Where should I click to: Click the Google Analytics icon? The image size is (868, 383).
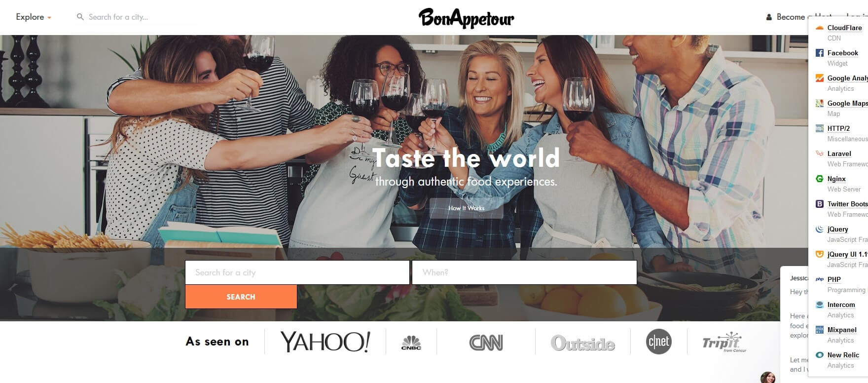click(x=820, y=78)
